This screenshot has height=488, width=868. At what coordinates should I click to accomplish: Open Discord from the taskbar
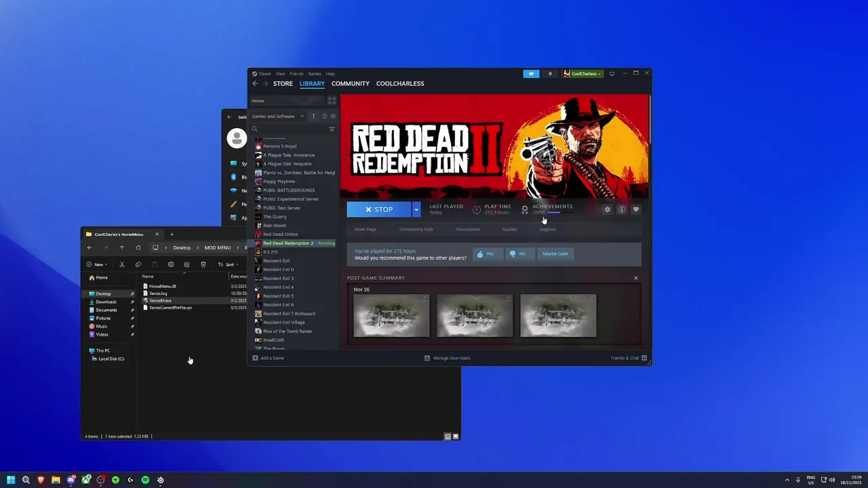point(71,480)
